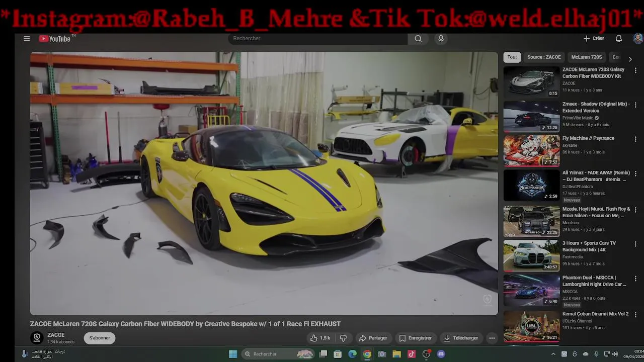The image size is (644, 362).
Task: Dislike the video with thumbs down
Action: 343,338
